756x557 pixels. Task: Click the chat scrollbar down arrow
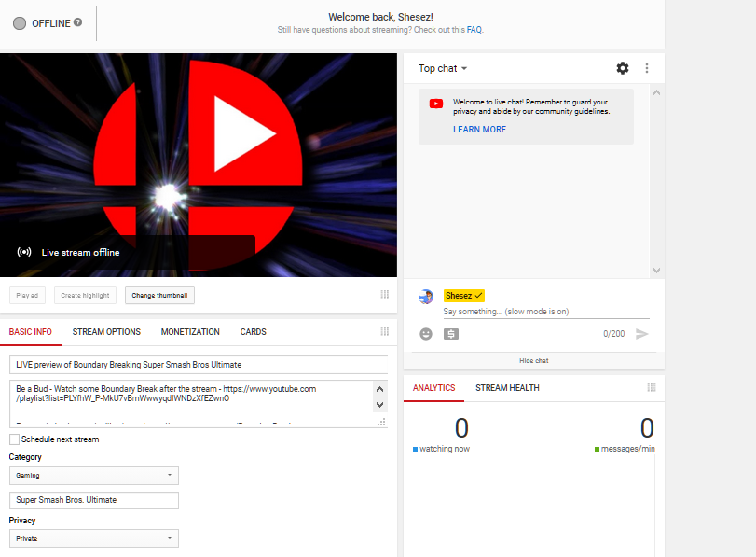pyautogui.click(x=656, y=271)
